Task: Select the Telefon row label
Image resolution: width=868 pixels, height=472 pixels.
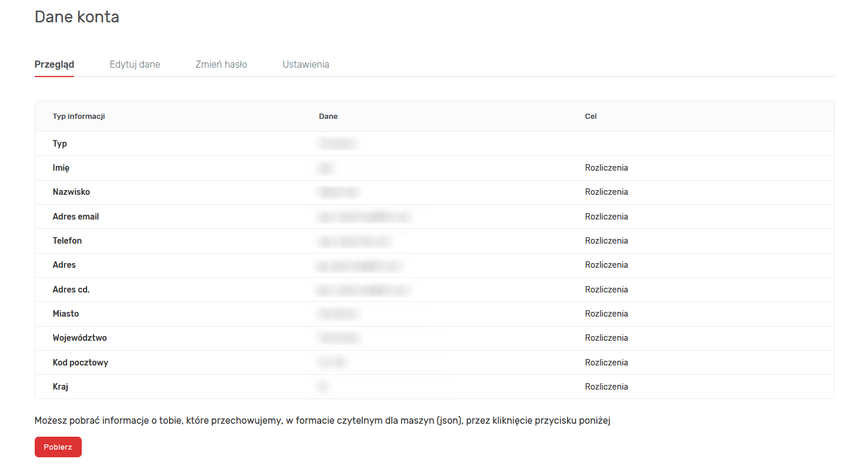Action: (67, 241)
